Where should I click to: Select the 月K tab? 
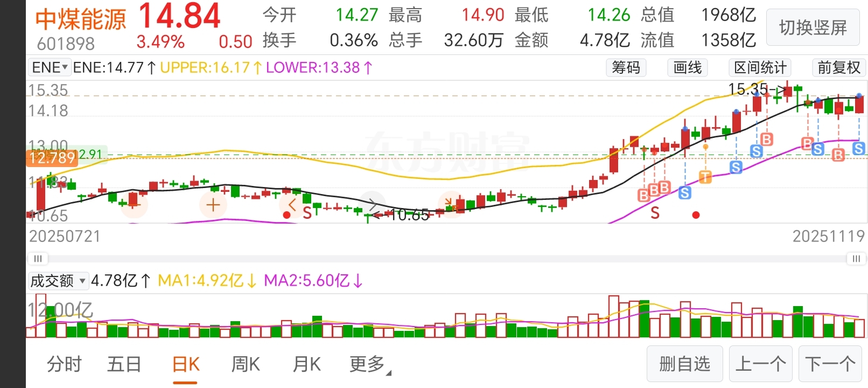click(x=306, y=365)
